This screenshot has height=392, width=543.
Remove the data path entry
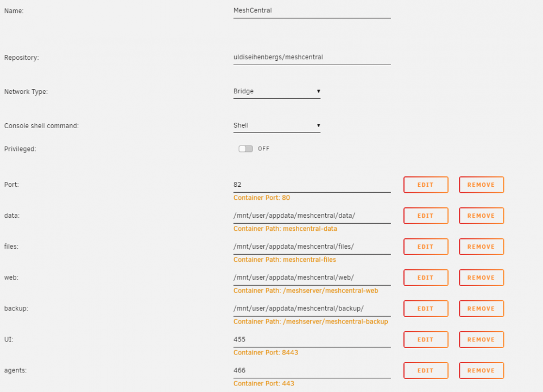click(x=481, y=216)
